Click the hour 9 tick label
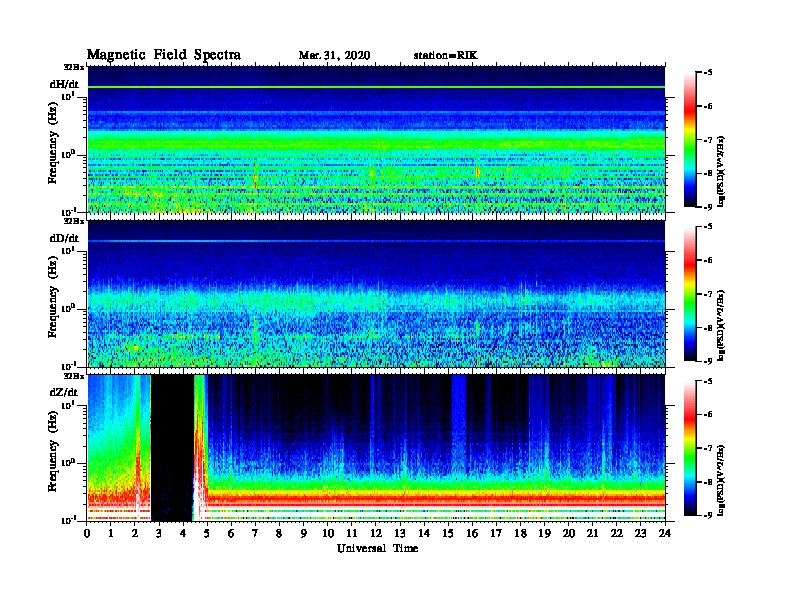The height and width of the screenshot is (612, 792). [x=304, y=534]
